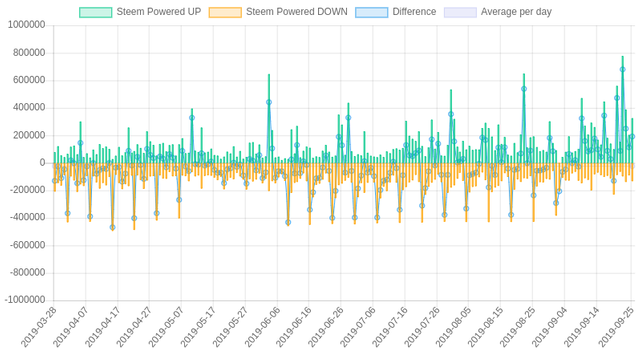Click the 'Steem Powered UP' legend label
The image size is (640, 361).
click(159, 12)
